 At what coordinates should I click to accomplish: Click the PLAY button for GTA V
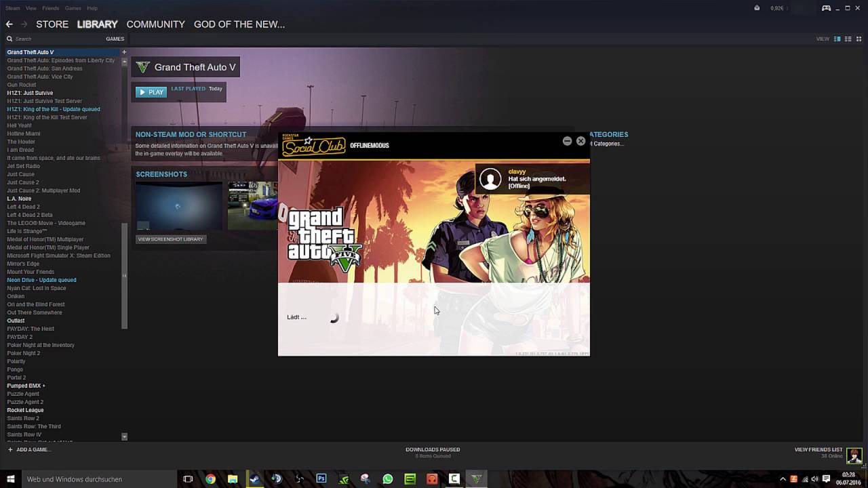[x=151, y=92]
